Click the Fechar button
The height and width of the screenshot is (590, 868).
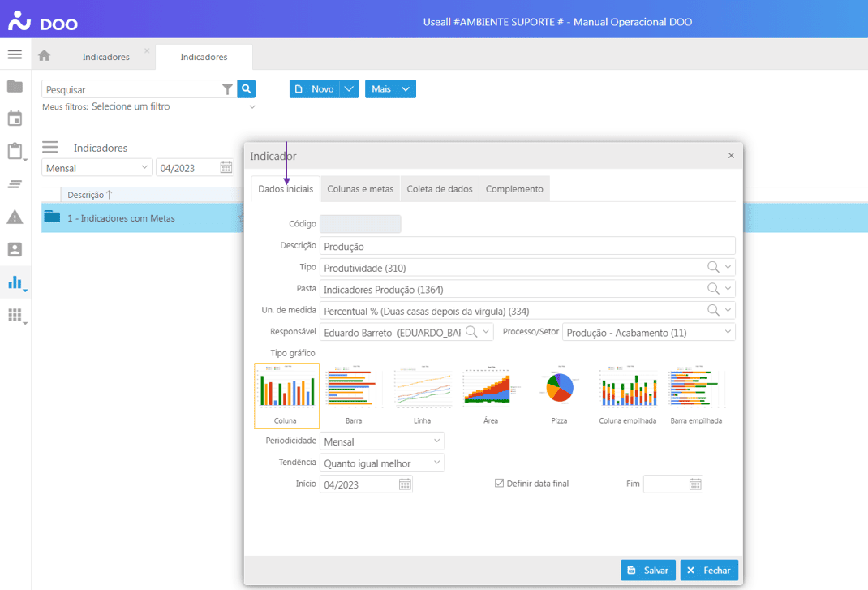(709, 571)
